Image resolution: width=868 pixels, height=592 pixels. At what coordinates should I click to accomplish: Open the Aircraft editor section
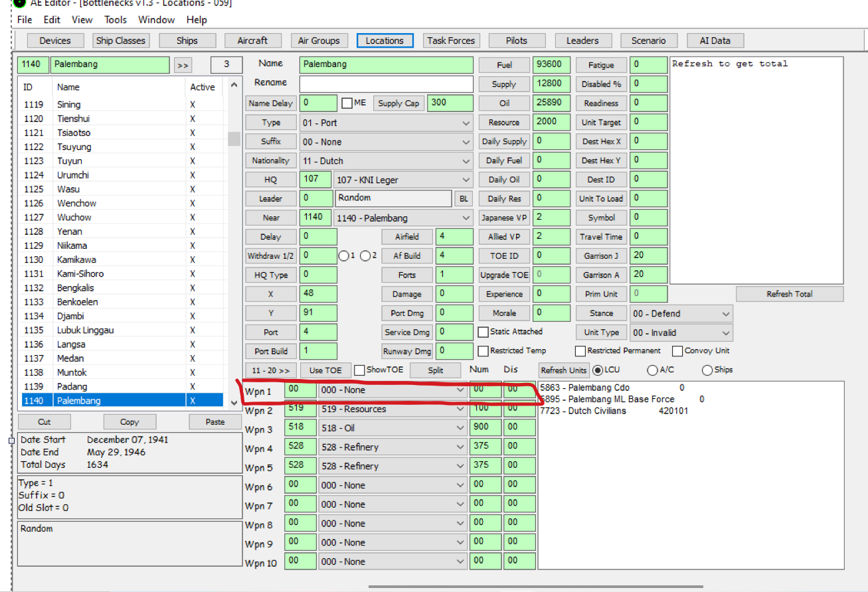coord(252,40)
